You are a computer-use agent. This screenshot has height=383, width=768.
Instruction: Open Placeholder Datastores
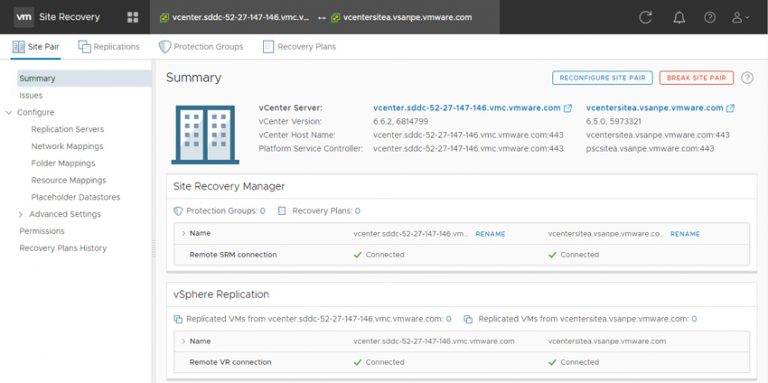pyautogui.click(x=75, y=197)
